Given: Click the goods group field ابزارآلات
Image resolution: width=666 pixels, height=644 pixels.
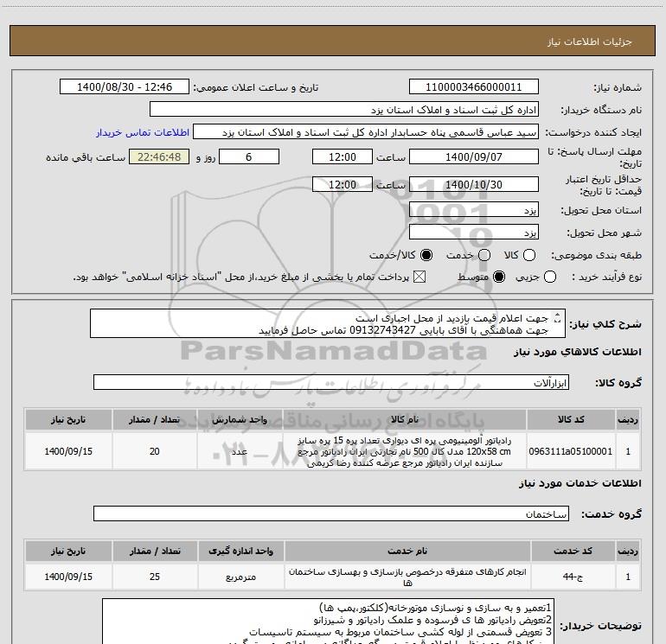Looking at the screenshot, I should [x=331, y=382].
